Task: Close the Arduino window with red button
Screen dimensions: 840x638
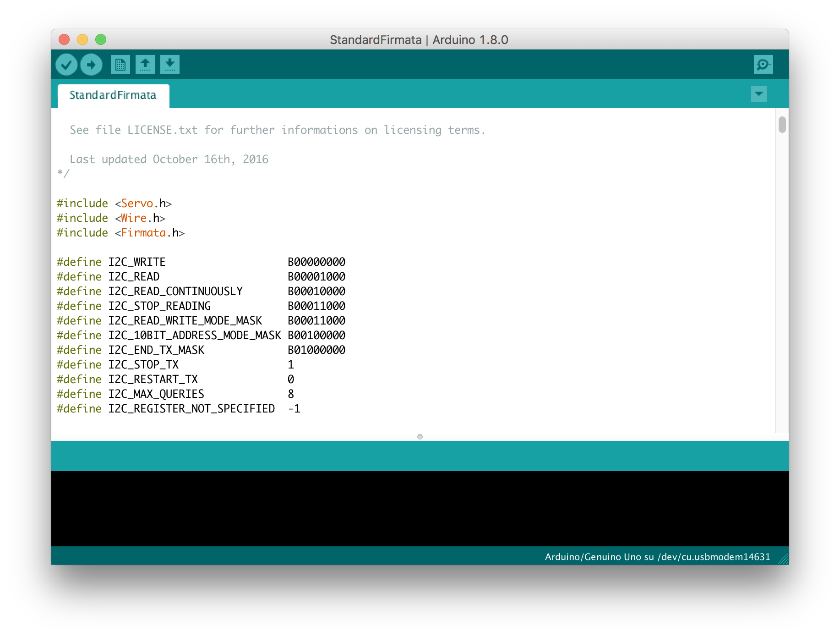Action: (x=65, y=40)
